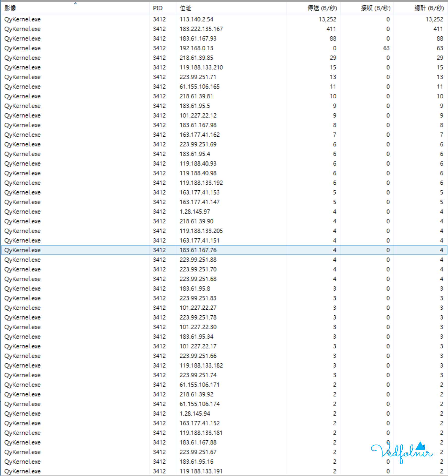The height and width of the screenshot is (476, 448).
Task: Sort by 位址 address column header
Action: point(231,8)
